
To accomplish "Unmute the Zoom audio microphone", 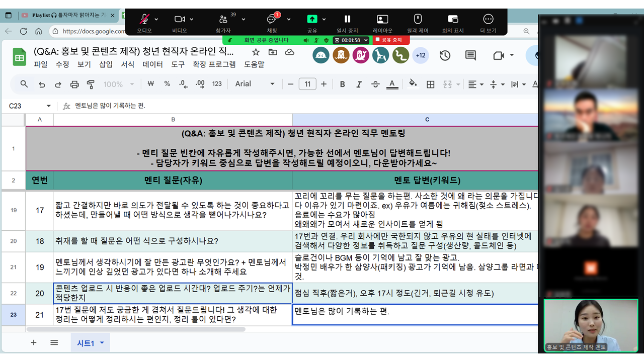I will tap(144, 20).
